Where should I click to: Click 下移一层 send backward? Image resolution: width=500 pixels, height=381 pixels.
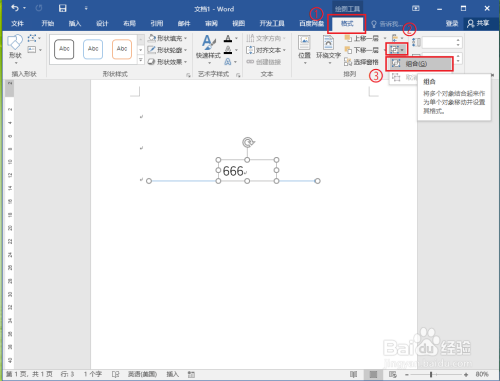[362, 50]
